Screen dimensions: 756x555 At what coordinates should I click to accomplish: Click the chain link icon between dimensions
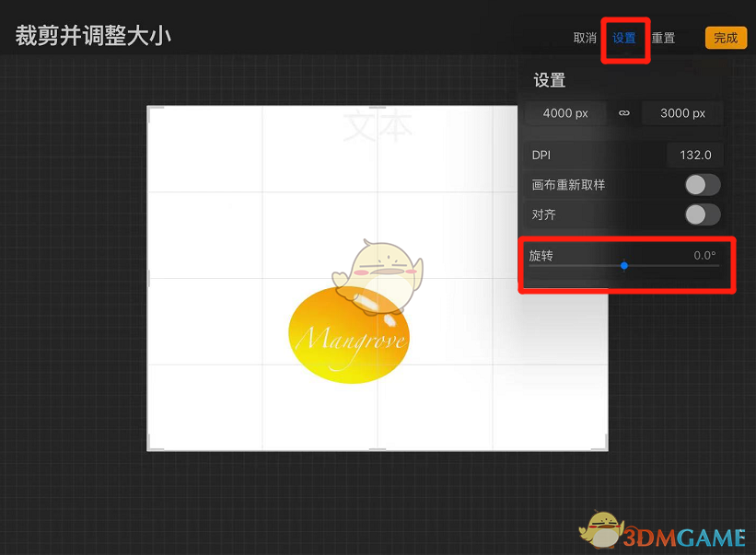[x=623, y=113]
